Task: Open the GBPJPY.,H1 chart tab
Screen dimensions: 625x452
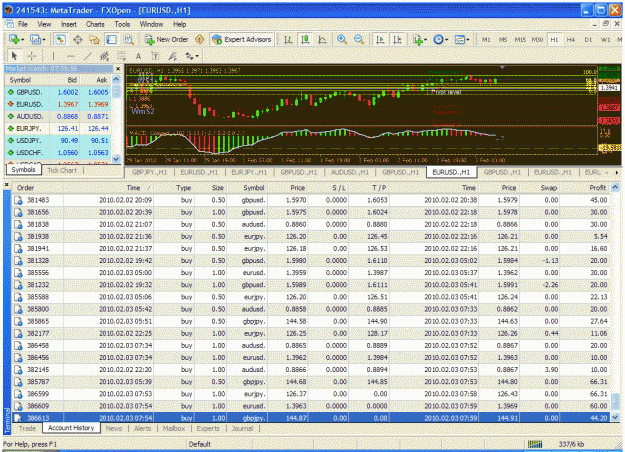Action: pos(150,172)
